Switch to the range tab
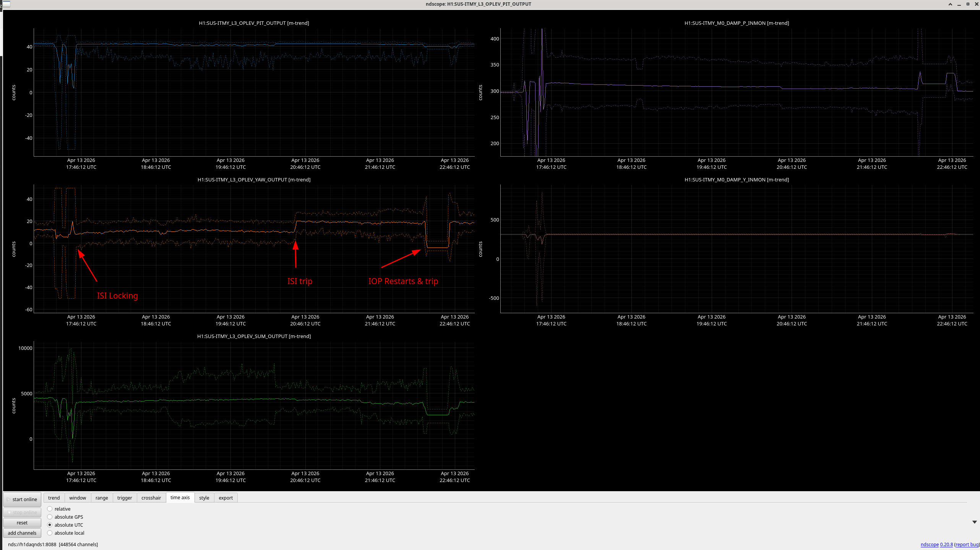This screenshot has width=980, height=550. (x=102, y=498)
